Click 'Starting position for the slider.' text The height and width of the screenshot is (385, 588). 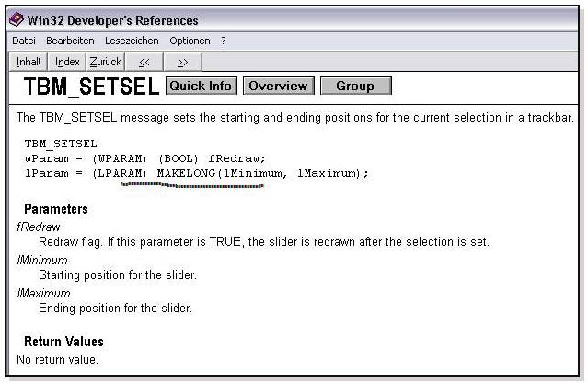(x=118, y=275)
